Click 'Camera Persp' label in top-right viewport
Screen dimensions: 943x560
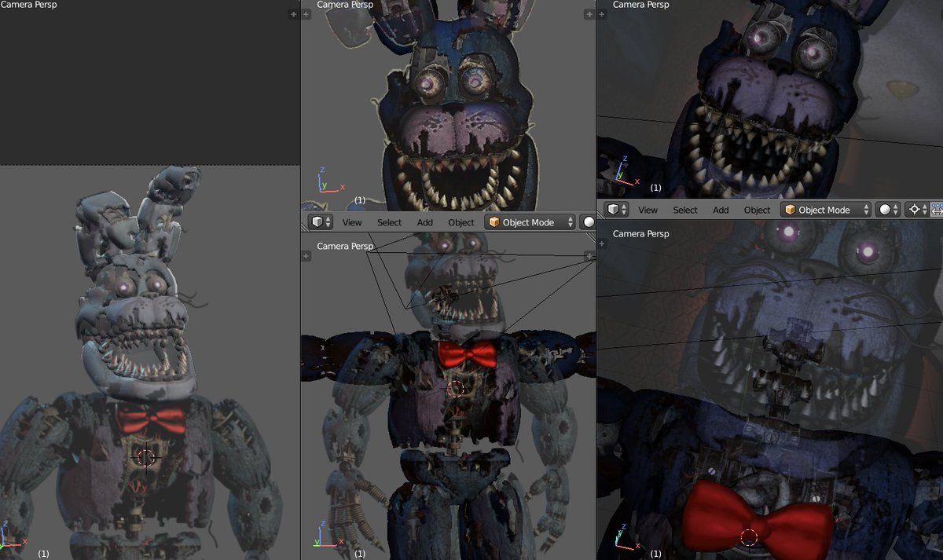click(x=640, y=5)
